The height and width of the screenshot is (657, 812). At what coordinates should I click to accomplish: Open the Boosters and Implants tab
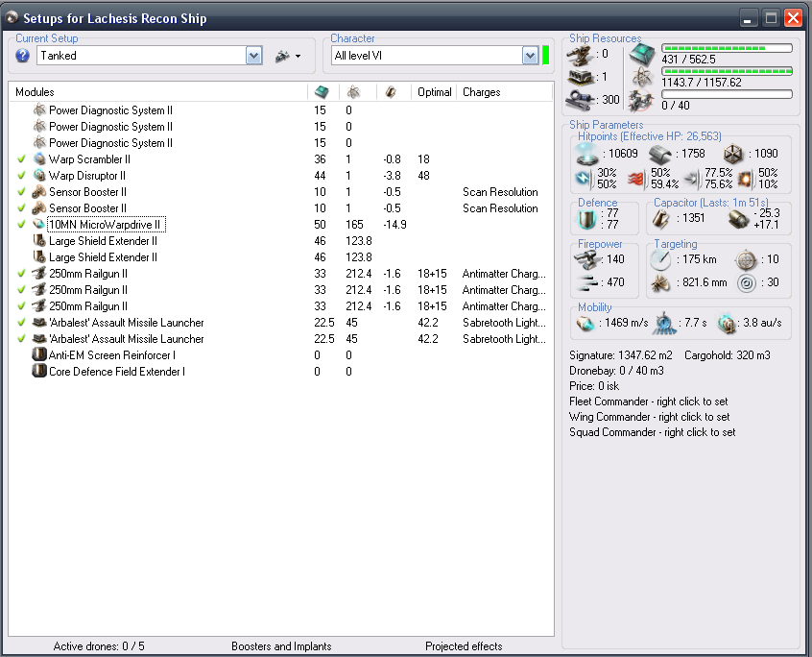coord(282,646)
